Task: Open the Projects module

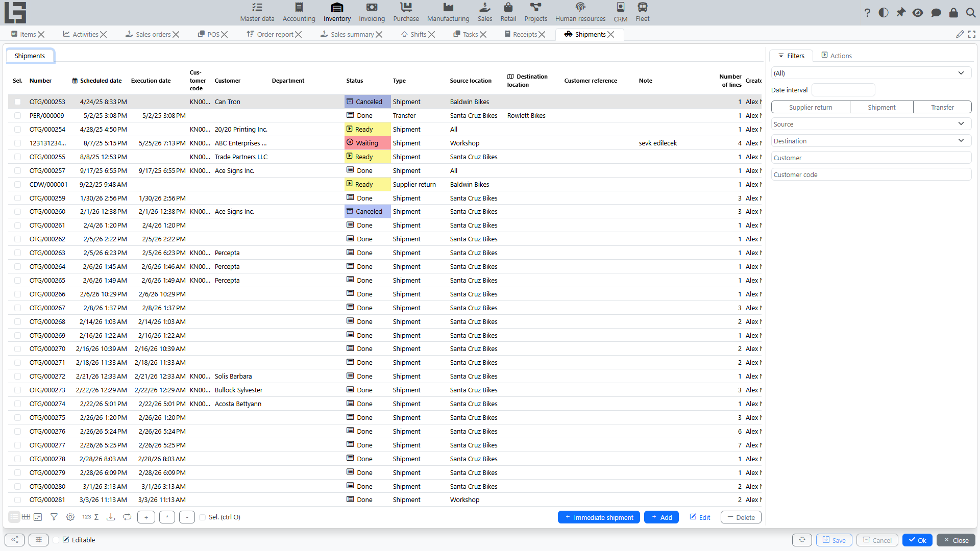Action: coord(535,12)
